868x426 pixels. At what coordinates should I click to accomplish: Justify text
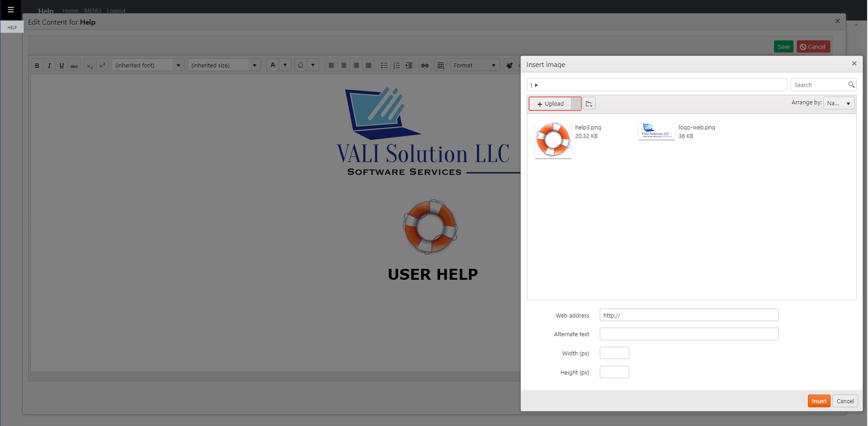pos(368,66)
